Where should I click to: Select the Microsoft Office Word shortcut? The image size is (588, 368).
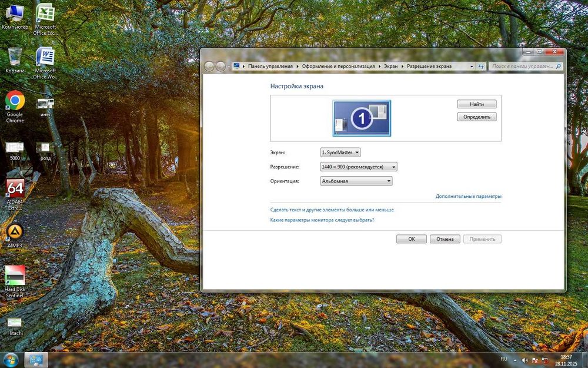pos(45,63)
